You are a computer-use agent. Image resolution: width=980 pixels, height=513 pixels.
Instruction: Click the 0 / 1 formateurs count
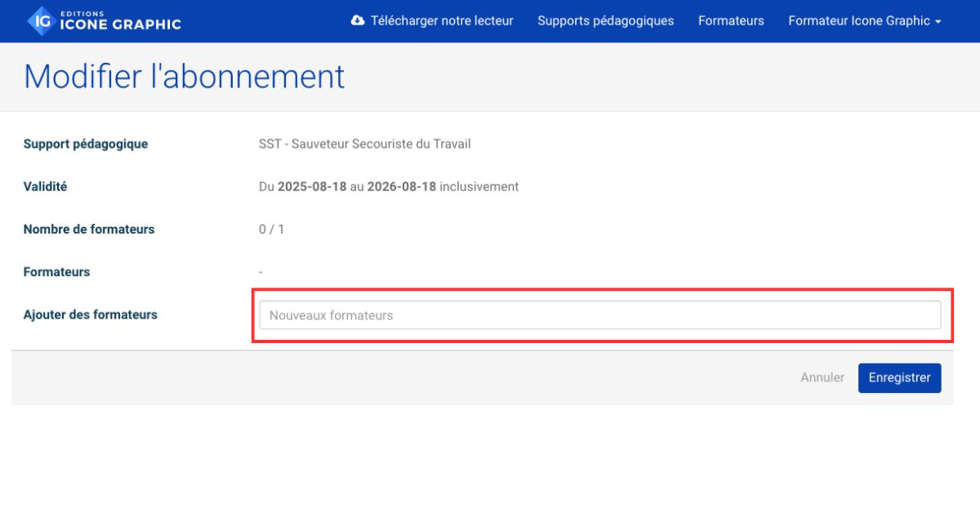271,230
